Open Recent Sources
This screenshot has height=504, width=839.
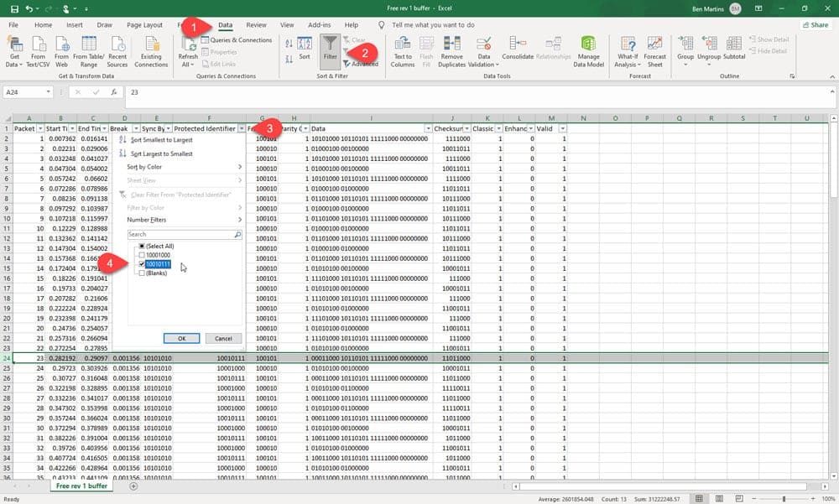click(x=117, y=52)
